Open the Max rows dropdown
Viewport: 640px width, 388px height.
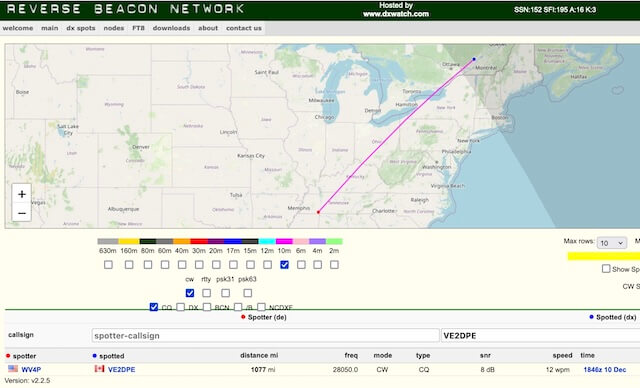pyautogui.click(x=612, y=243)
